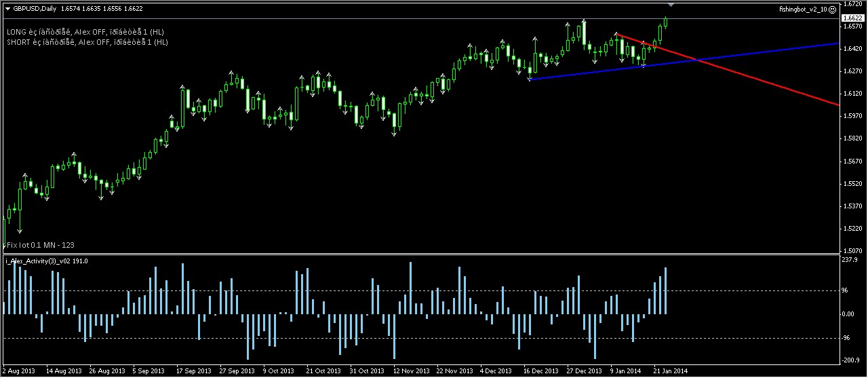This screenshot has width=868, height=378.
Task: Click the 1.6420 price scale value
Action: click(x=852, y=49)
